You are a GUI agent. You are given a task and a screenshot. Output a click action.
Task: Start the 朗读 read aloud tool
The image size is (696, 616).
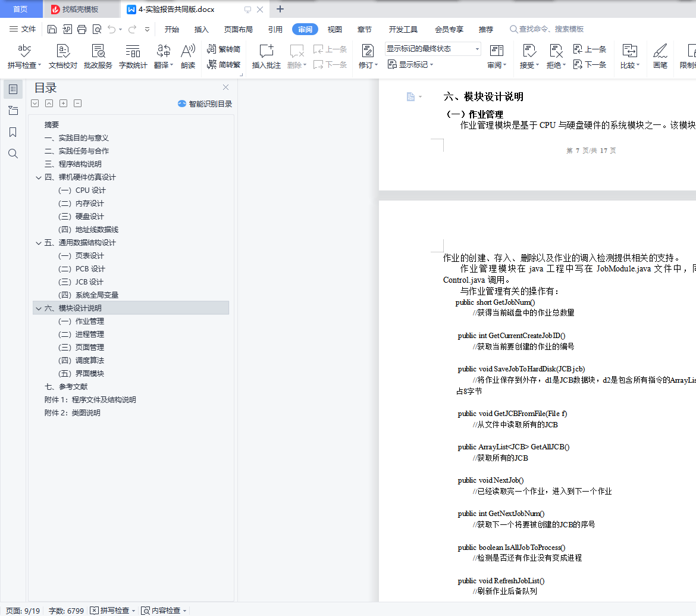188,56
